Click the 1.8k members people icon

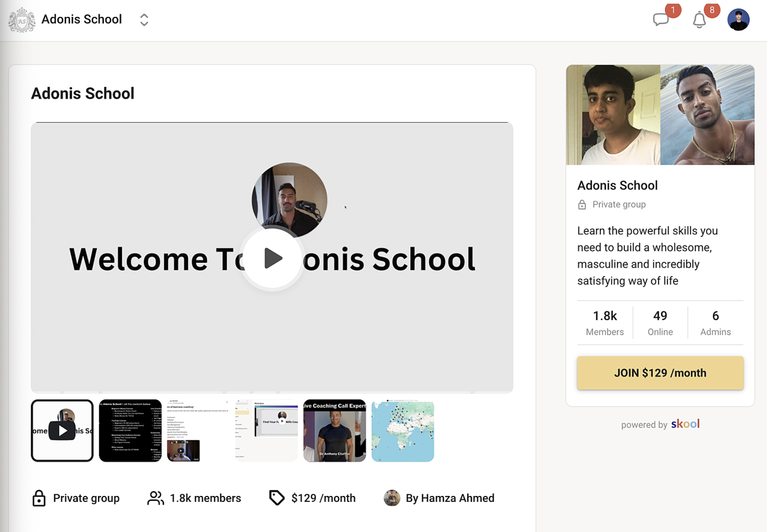pos(155,498)
